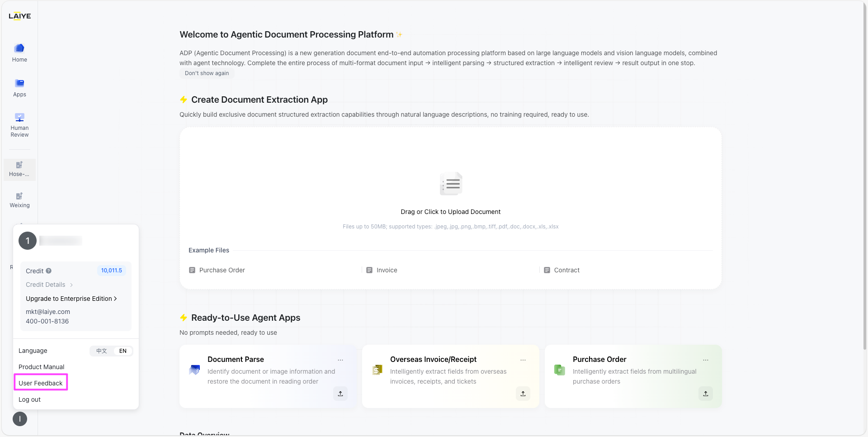Click the Credit help question-mark icon
Screen dimensions: 868x437
click(x=49, y=271)
